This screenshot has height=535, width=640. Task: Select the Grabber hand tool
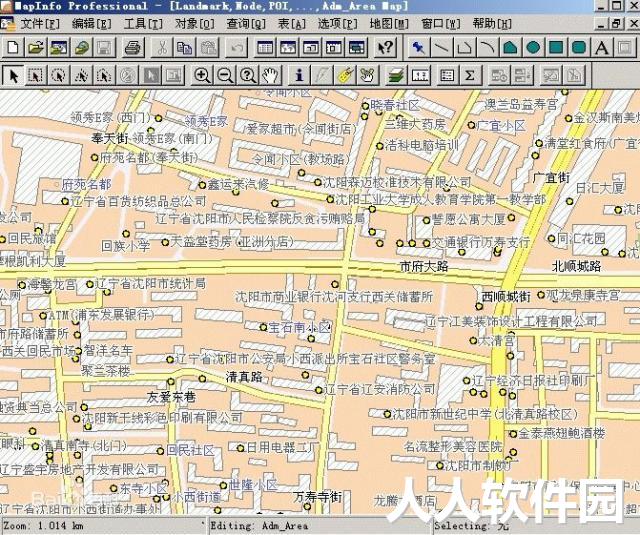(x=271, y=75)
